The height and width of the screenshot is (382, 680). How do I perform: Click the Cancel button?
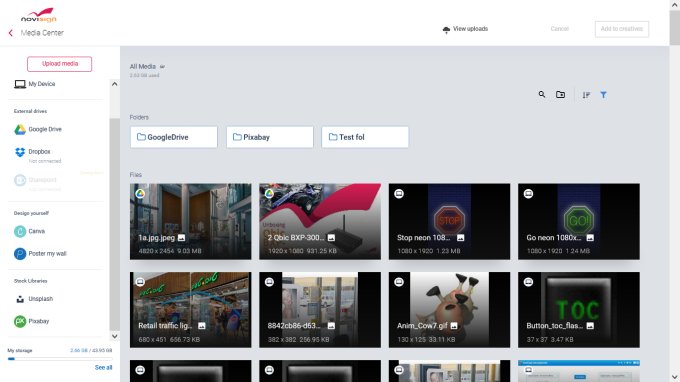(x=559, y=29)
